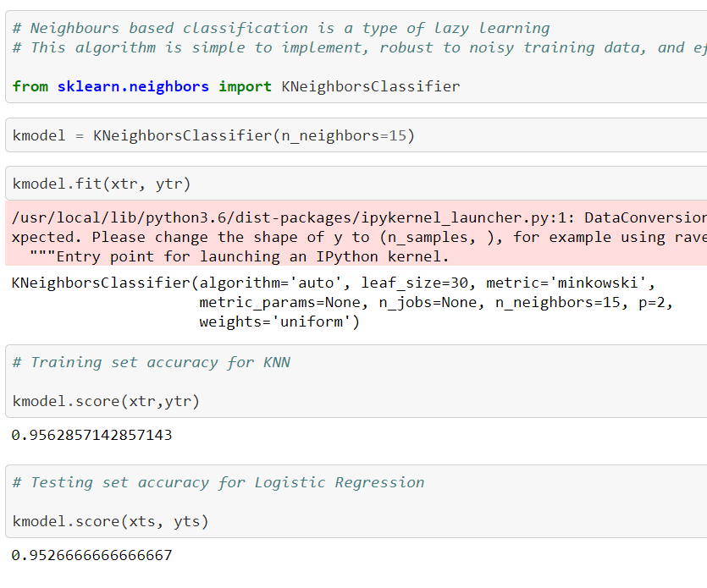Click the output value 0.9526666666666667
This screenshot has height=588, width=707.
[x=91, y=555]
